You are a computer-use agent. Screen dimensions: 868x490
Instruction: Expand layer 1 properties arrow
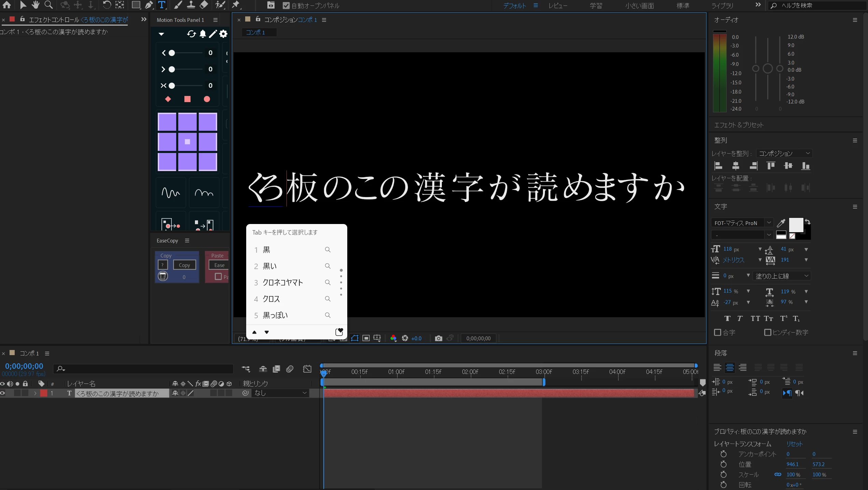(35, 393)
